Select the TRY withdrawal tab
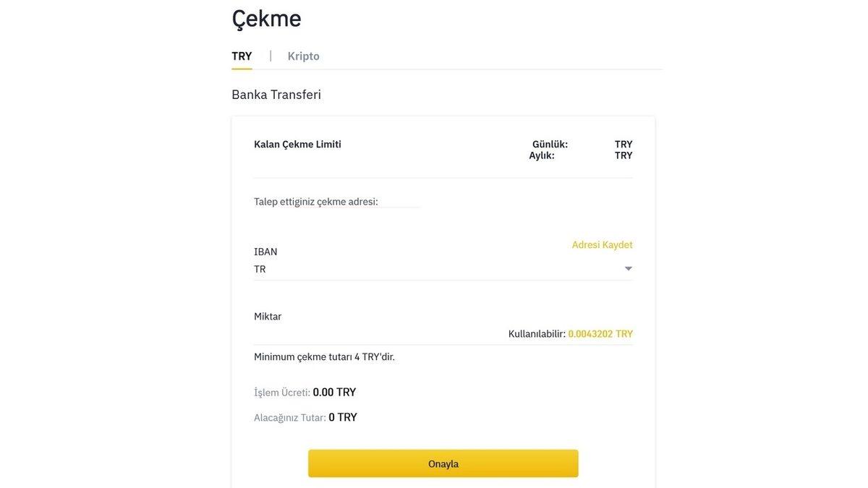 [x=241, y=55]
